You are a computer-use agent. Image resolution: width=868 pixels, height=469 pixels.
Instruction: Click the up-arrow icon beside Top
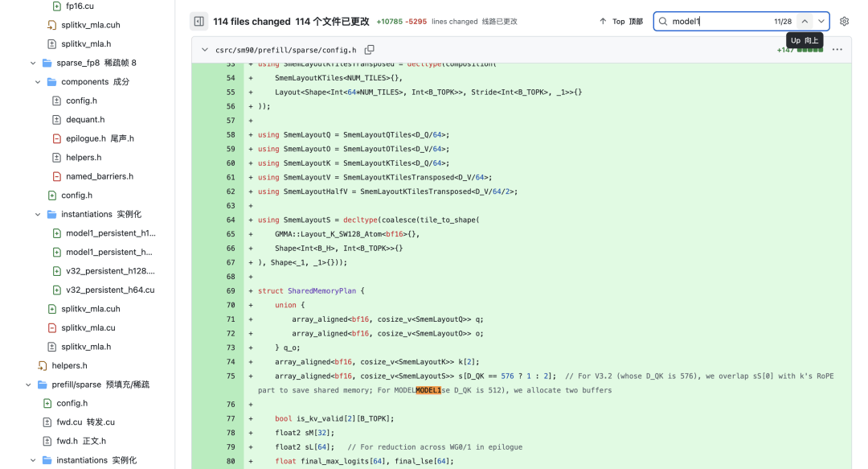click(x=603, y=22)
